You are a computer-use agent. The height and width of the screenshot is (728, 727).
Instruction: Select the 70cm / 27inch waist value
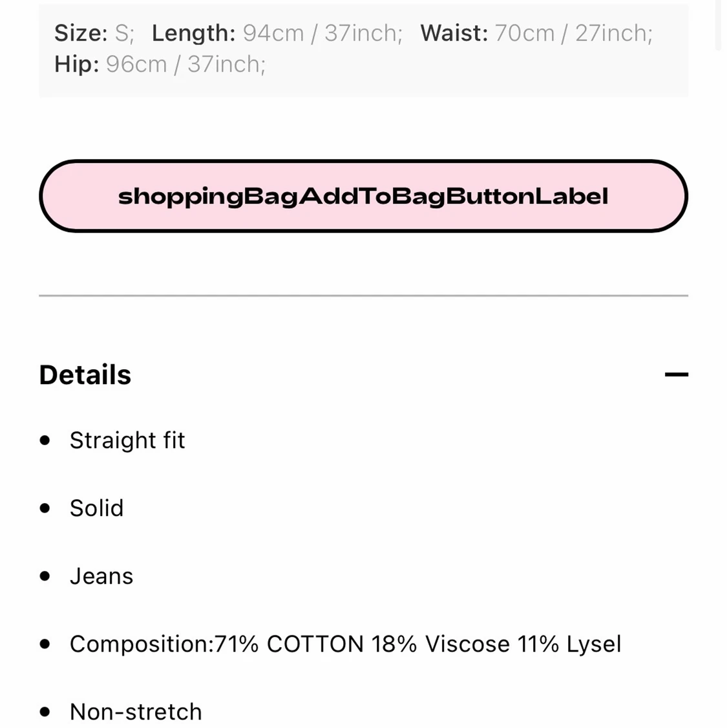coord(573,33)
